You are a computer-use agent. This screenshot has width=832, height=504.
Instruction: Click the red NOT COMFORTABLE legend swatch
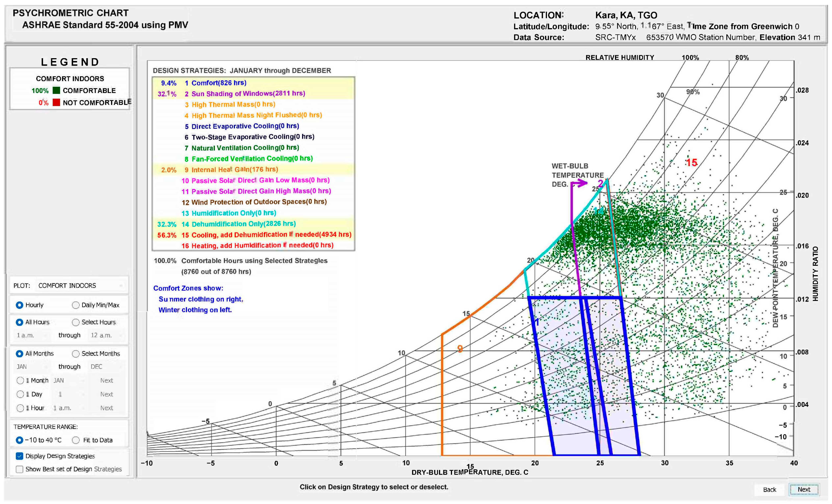(56, 103)
